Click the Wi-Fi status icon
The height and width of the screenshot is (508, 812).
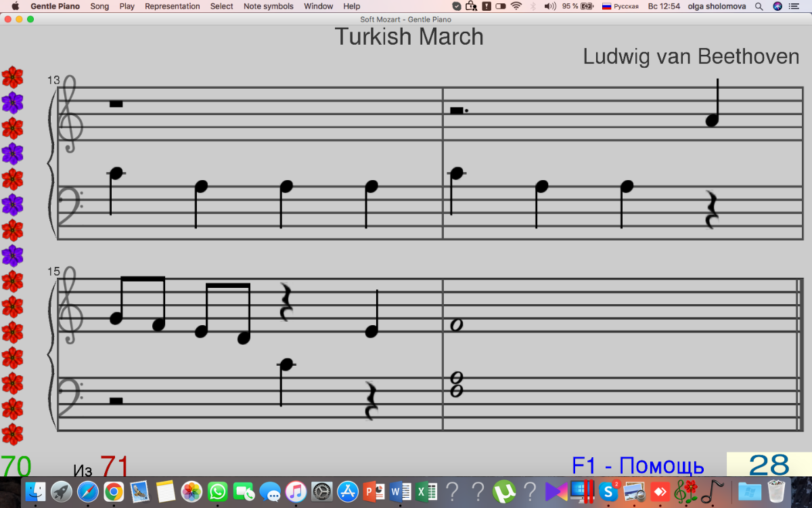pos(516,6)
